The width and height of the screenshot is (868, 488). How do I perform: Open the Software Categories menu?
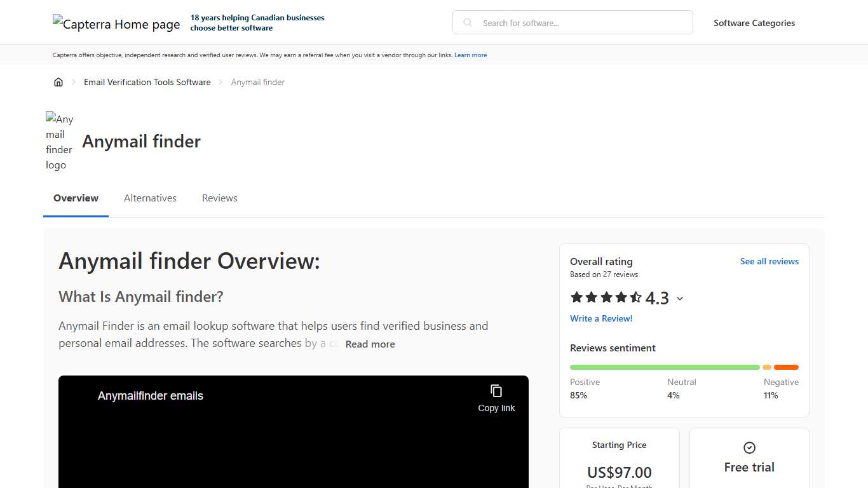click(754, 23)
